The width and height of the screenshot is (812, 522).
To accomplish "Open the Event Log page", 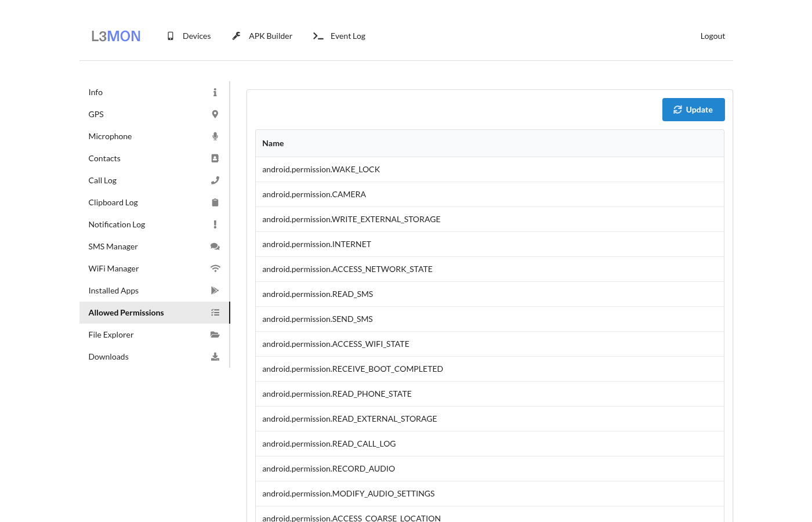I will click(x=339, y=36).
